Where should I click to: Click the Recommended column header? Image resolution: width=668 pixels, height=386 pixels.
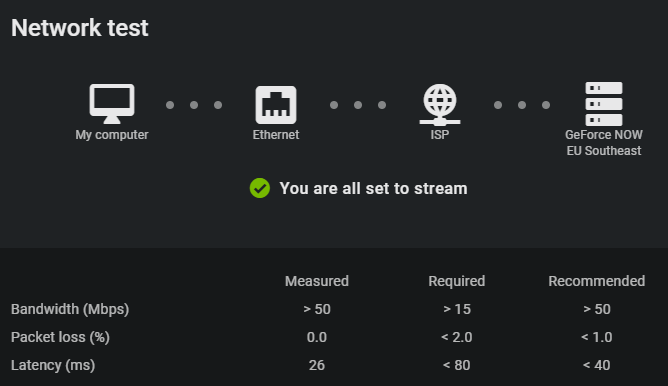pos(596,281)
